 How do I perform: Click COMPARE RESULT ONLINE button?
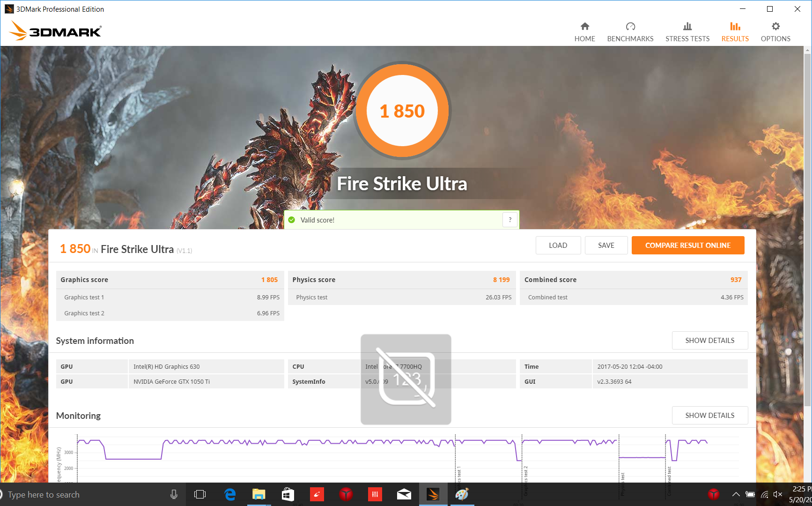click(688, 245)
